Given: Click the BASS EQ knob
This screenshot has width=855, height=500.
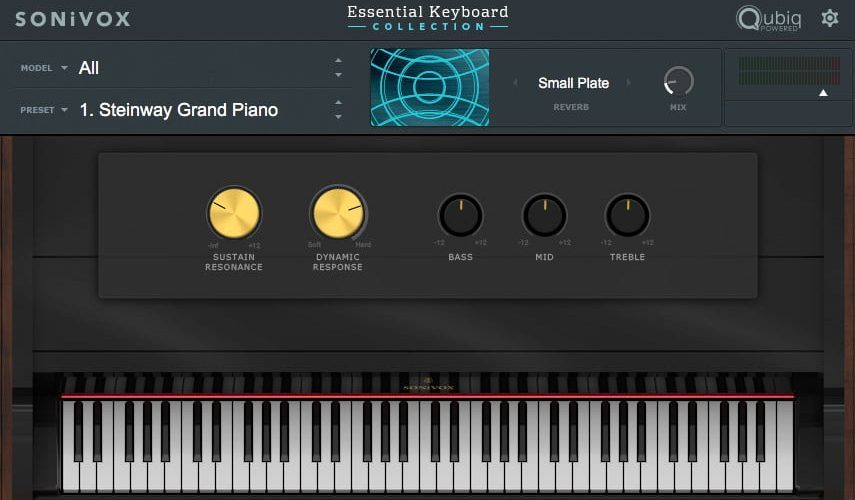Looking at the screenshot, I should coord(460,215).
